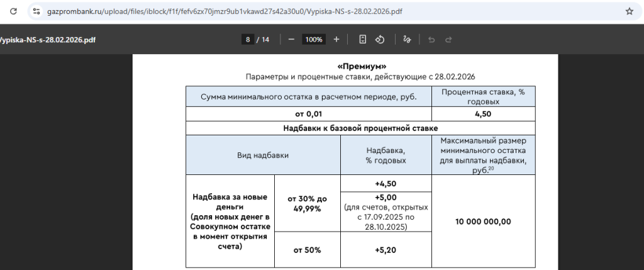Click the Vypiska-NS-s-28.02.2026.pdf document title
Image resolution: width=644 pixels, height=270 pixels.
pos(48,40)
